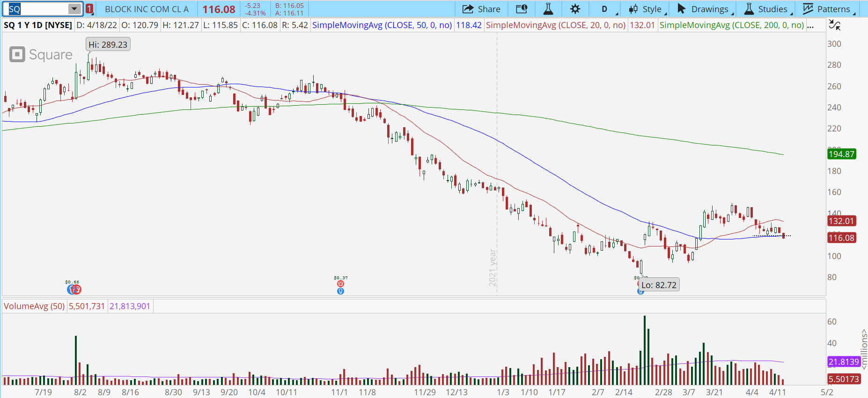The image size is (868, 398).
Task: Open chart settings gear icon
Action: point(575,9)
